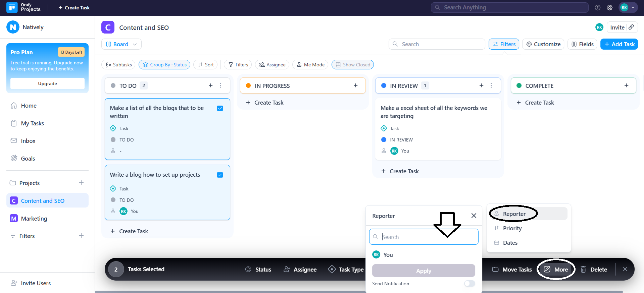Enable the Send Notification toggle
Image resolution: width=644 pixels, height=293 pixels.
(469, 284)
